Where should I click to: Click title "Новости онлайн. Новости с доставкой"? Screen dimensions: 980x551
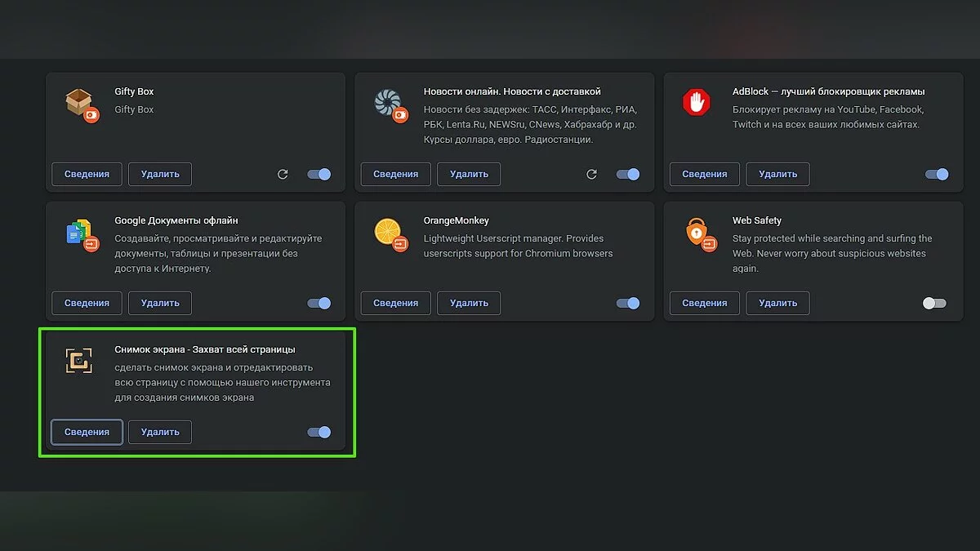tap(512, 91)
